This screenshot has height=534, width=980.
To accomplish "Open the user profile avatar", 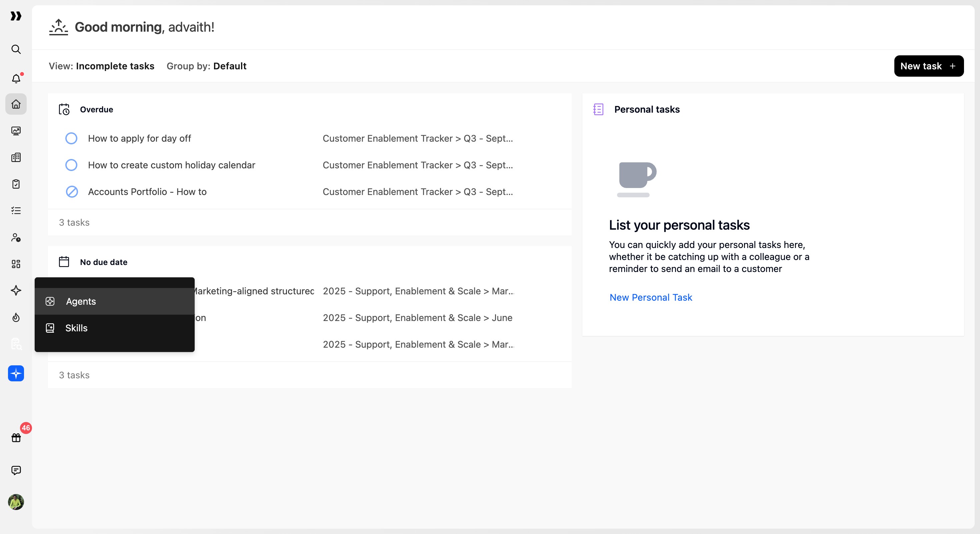I will 16,502.
